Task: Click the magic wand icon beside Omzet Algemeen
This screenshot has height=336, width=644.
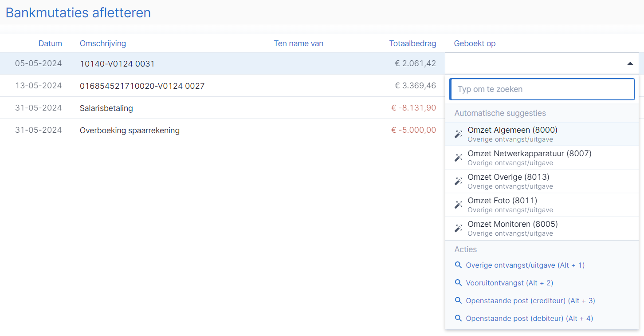Action: 459,134
